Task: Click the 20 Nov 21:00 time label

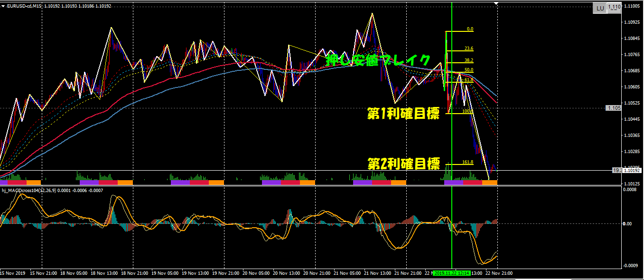Action: click(317, 273)
